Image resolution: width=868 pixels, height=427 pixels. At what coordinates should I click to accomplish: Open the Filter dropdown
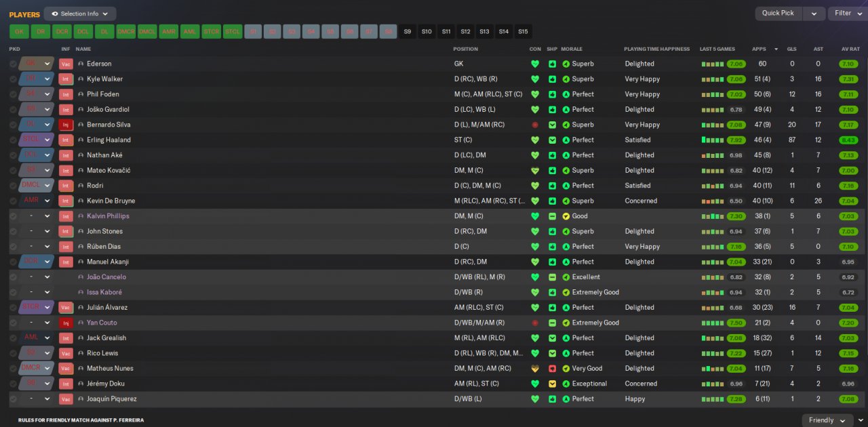click(847, 14)
